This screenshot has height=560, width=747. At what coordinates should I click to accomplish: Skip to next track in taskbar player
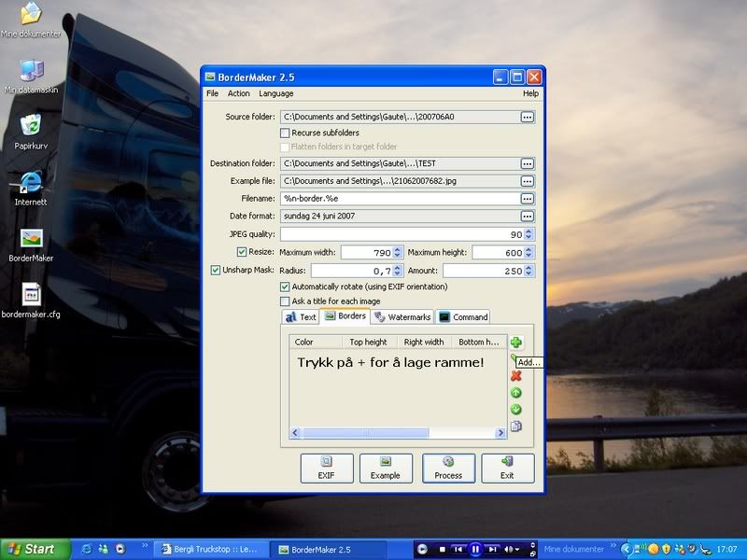(x=493, y=550)
